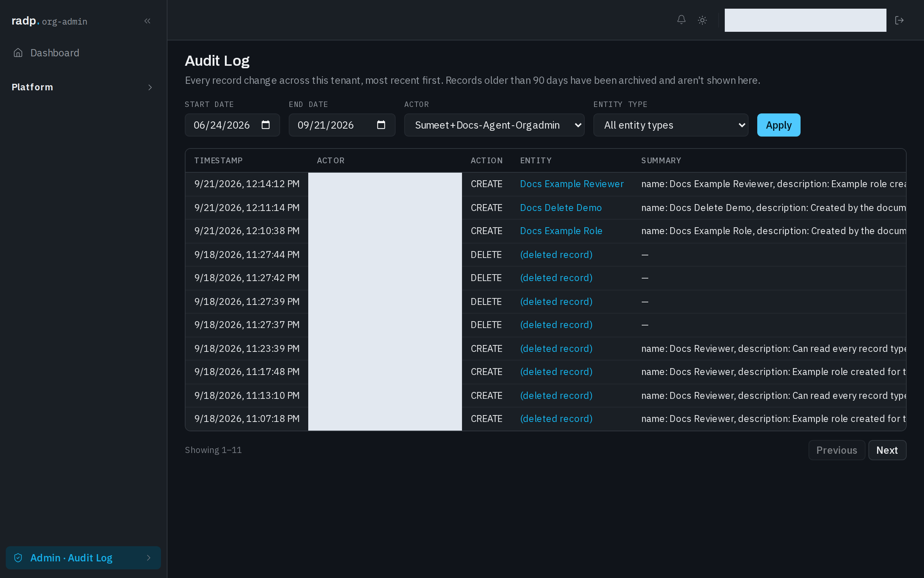Click the End Date field 09/21/2026
The height and width of the screenshot is (578, 924).
tap(342, 125)
